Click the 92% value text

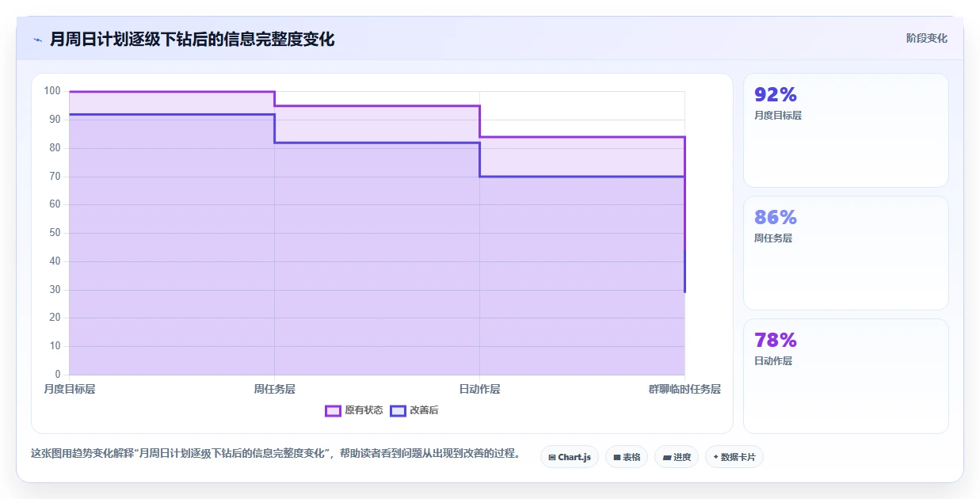pyautogui.click(x=776, y=95)
